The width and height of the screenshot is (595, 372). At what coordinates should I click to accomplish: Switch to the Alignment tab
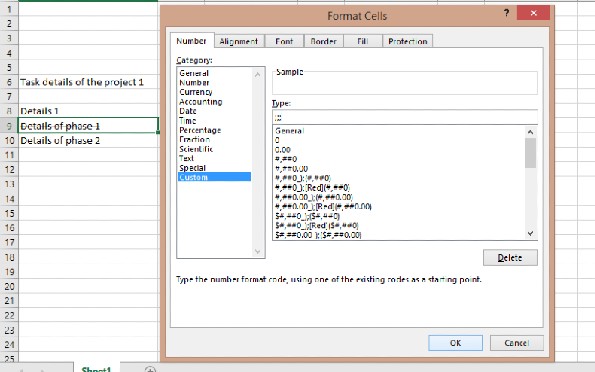point(239,41)
